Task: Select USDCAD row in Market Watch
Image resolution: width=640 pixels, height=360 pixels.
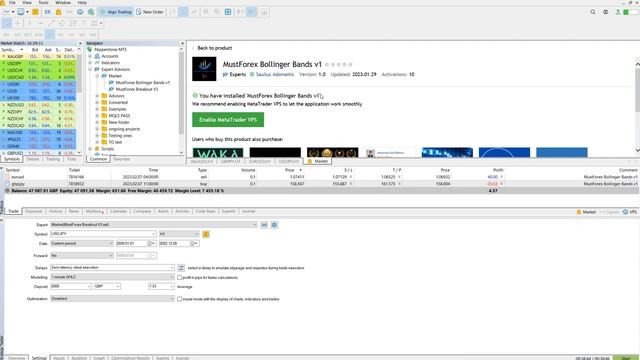Action: 38,77
